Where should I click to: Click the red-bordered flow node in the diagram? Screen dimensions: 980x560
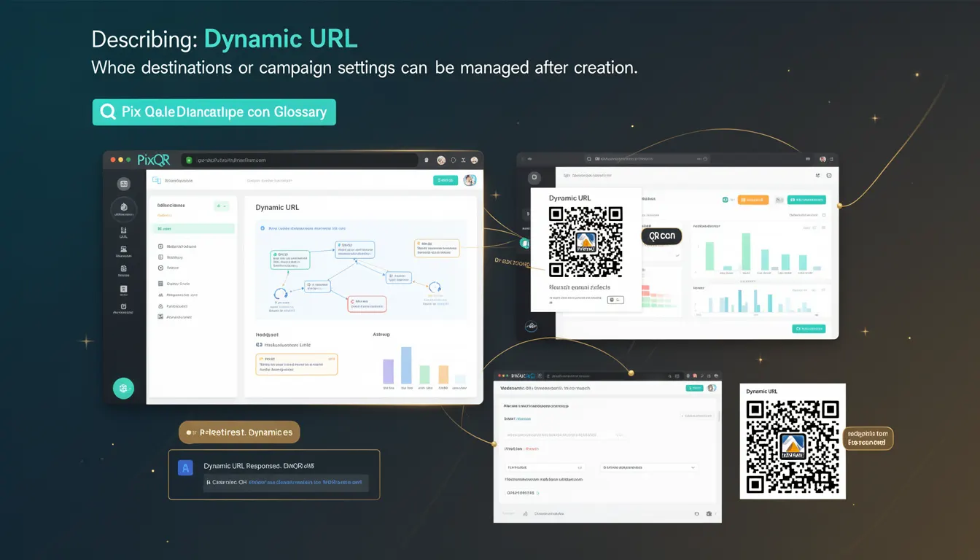click(367, 304)
